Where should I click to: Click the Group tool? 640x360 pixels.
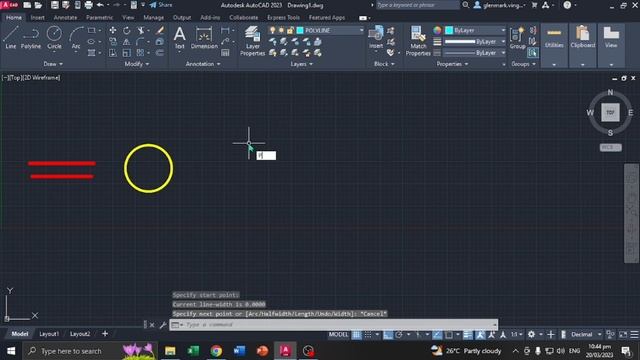click(517, 38)
